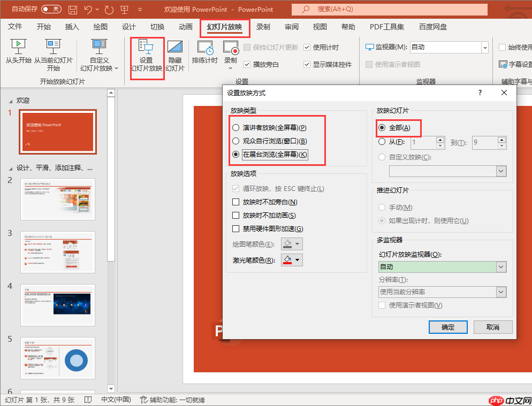This screenshot has height=406, width=532.
Task: Toggle the 自动保存 switch
Action: click(x=51, y=9)
